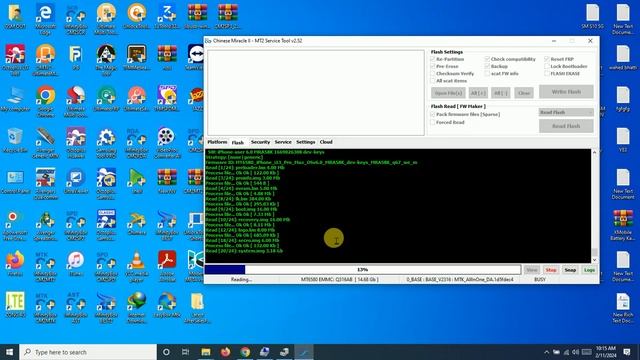The image size is (640, 360).
Task: Open Windows Start menu
Action: pyautogui.click(x=9, y=352)
